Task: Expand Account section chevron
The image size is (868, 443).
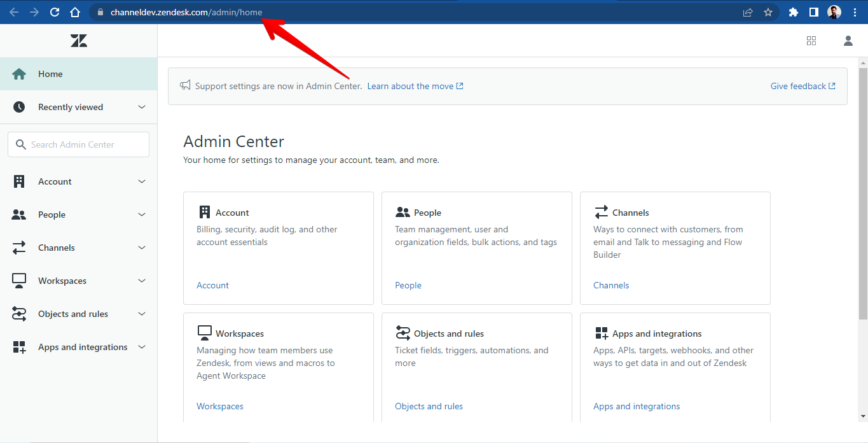Action: click(142, 181)
